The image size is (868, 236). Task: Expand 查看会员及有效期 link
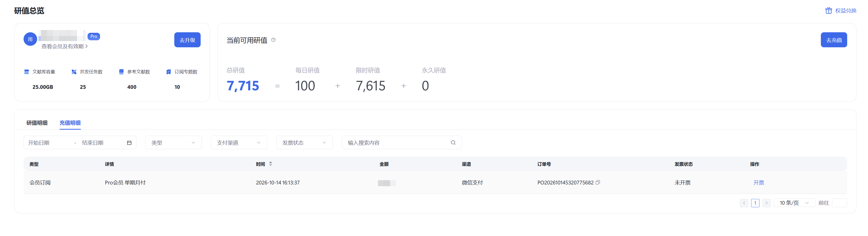pyautogui.click(x=65, y=46)
